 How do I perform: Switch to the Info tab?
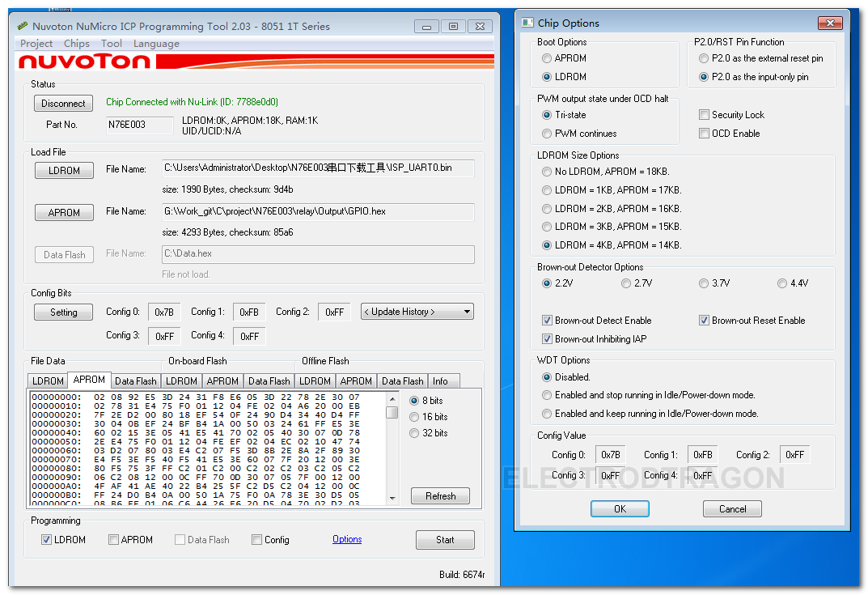(440, 380)
